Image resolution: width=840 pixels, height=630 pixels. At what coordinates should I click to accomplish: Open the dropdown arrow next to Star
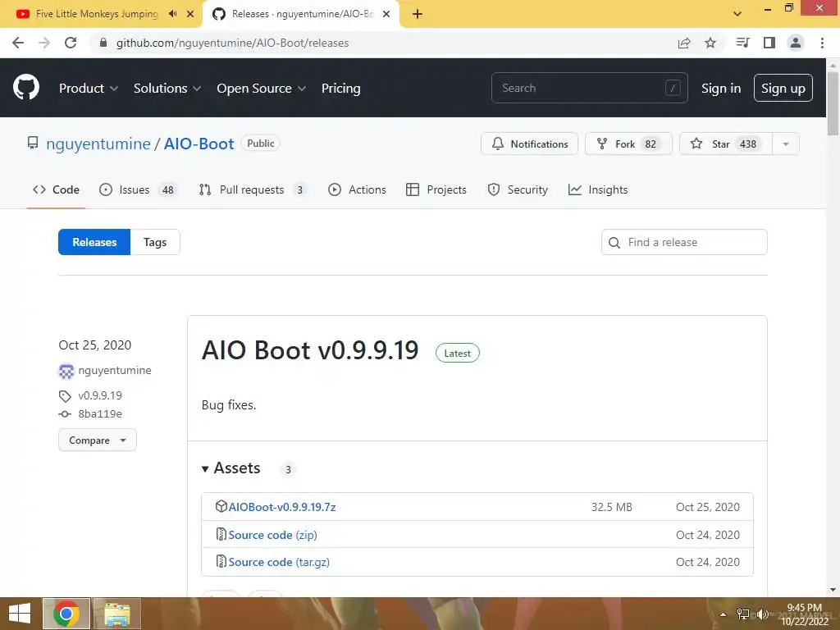(786, 144)
